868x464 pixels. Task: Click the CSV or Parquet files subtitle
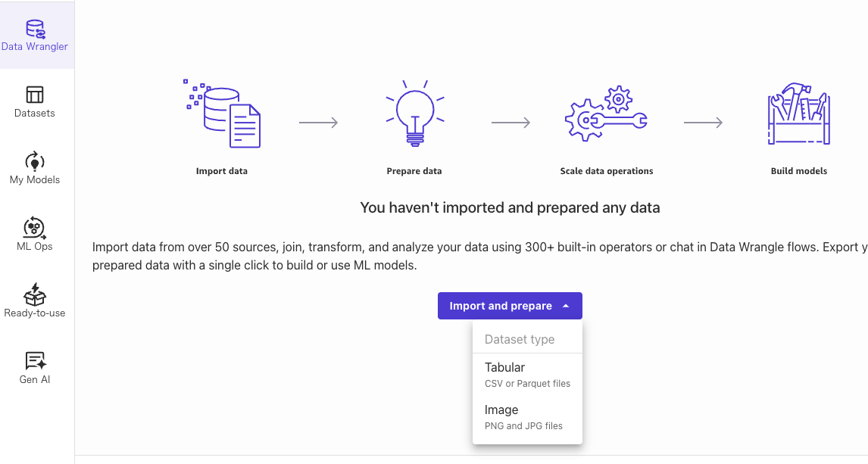(x=528, y=383)
